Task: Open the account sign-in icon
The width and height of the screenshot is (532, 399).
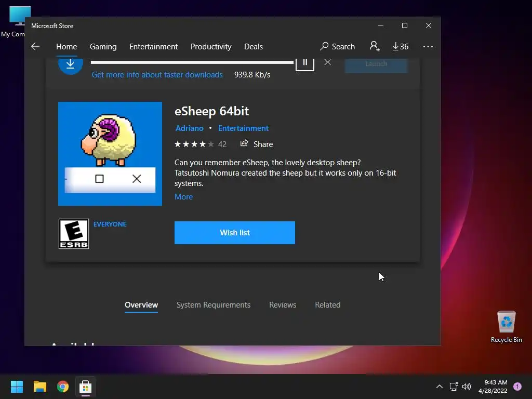Action: 375,46
